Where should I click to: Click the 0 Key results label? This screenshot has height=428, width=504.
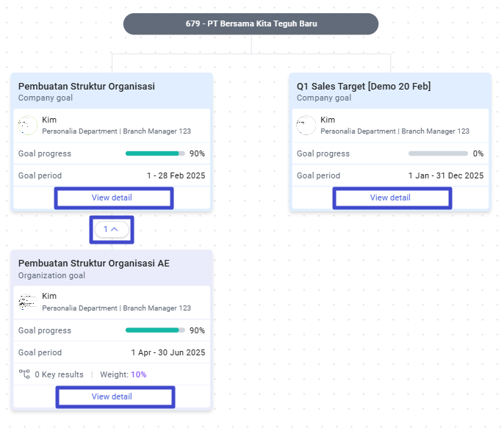[59, 374]
